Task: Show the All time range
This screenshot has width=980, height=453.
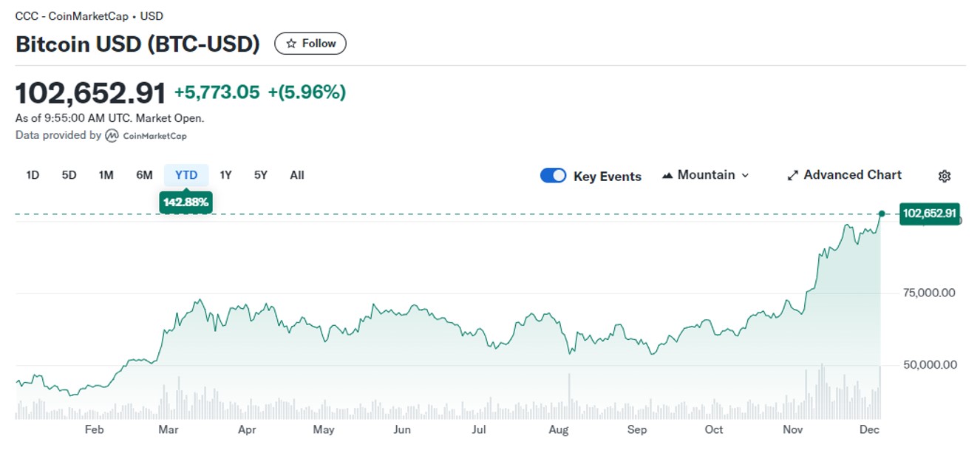Action: [296, 175]
